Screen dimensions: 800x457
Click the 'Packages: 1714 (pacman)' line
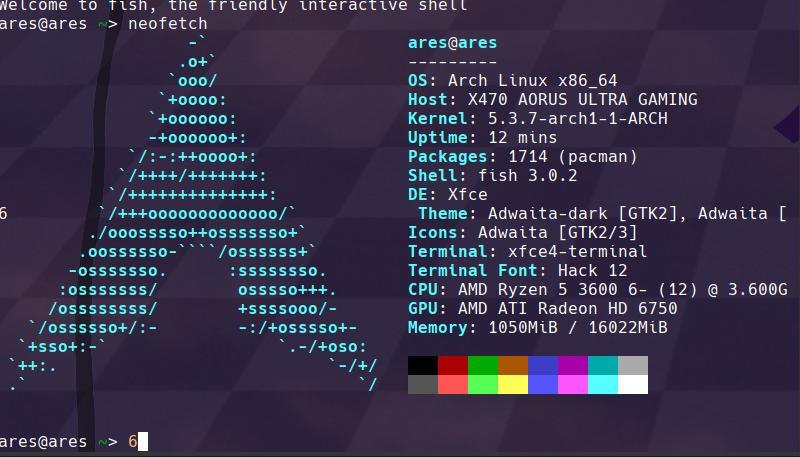pos(523,157)
